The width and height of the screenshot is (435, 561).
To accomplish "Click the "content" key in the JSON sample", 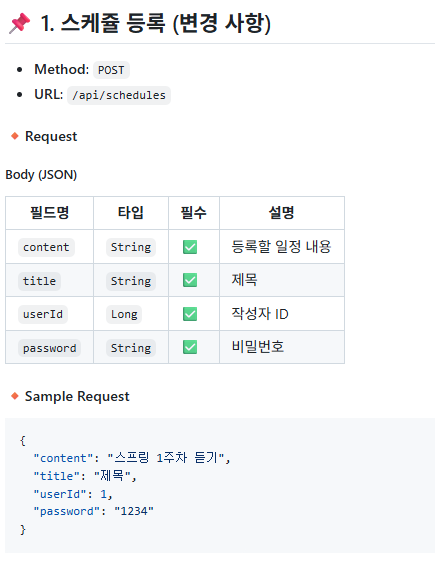I will click(63, 458).
